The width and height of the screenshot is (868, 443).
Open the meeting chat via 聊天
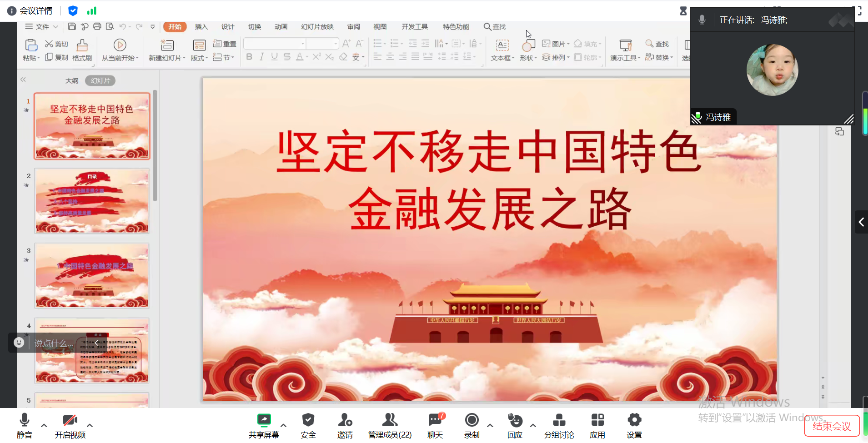click(x=434, y=425)
